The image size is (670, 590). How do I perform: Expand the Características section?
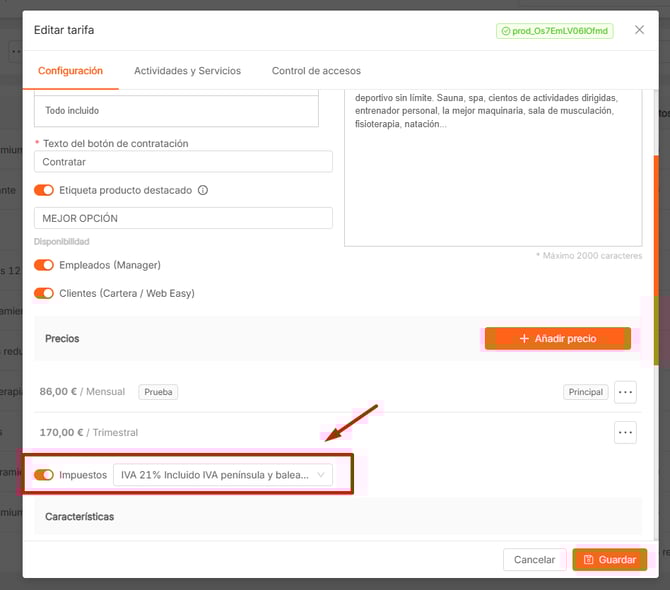pyautogui.click(x=80, y=517)
